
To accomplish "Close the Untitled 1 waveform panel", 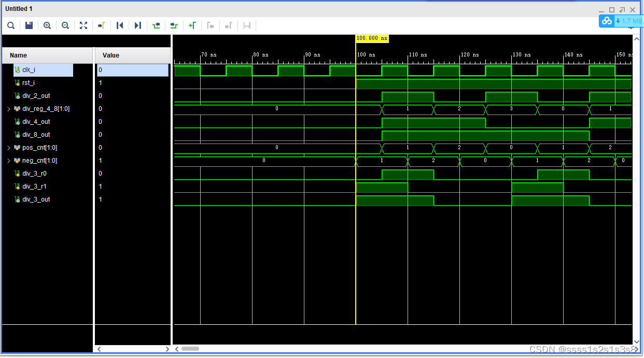I will 632,10.
